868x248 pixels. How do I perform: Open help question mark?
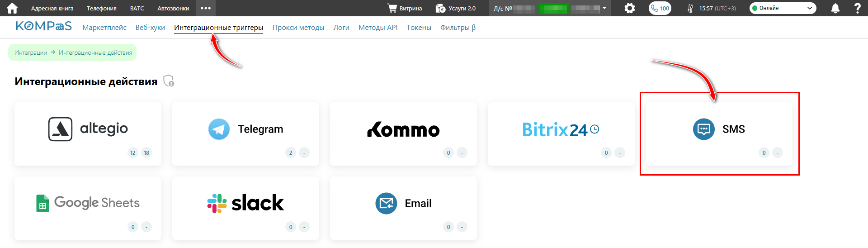[857, 8]
